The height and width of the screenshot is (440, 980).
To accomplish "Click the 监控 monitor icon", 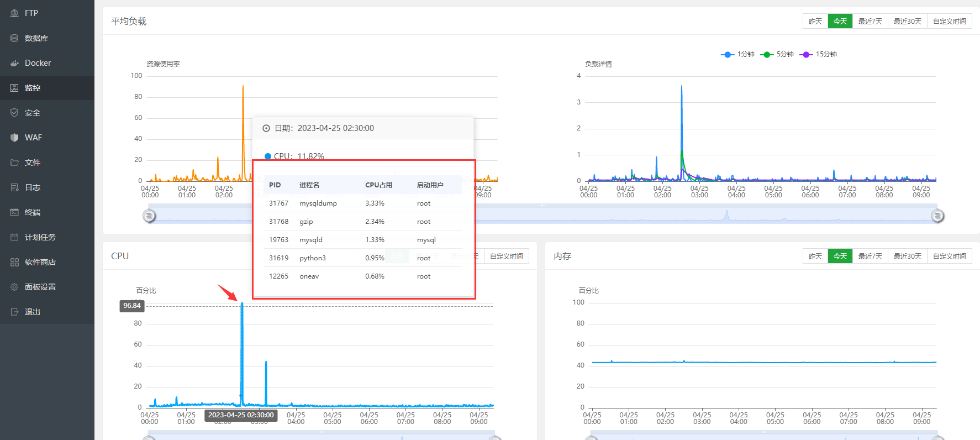I will coord(14,88).
